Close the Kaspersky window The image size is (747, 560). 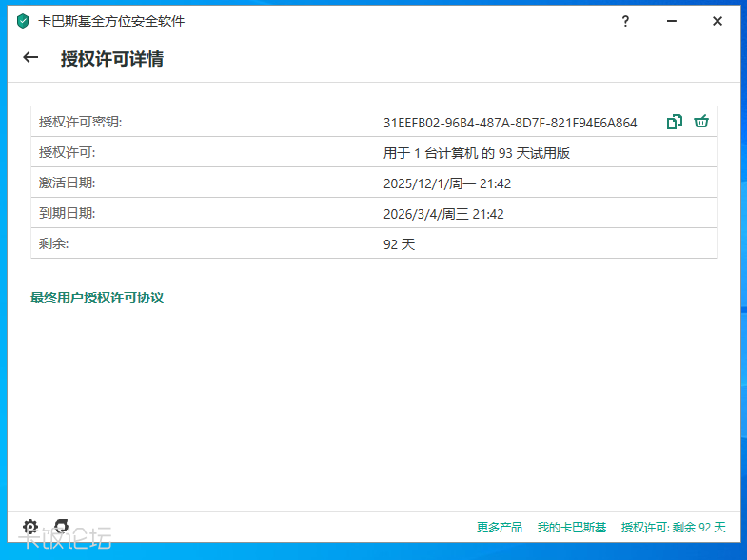coord(718,21)
